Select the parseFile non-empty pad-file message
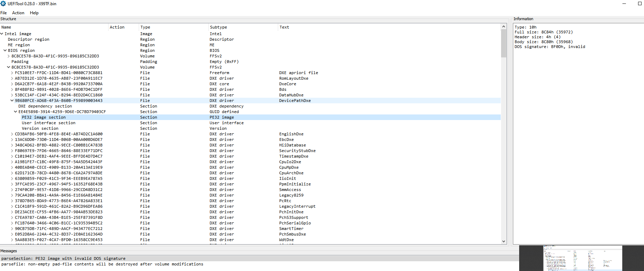 [259, 264]
